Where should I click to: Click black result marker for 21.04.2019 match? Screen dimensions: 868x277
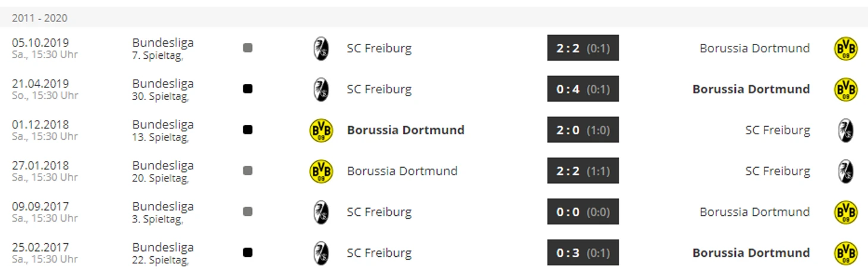click(248, 89)
